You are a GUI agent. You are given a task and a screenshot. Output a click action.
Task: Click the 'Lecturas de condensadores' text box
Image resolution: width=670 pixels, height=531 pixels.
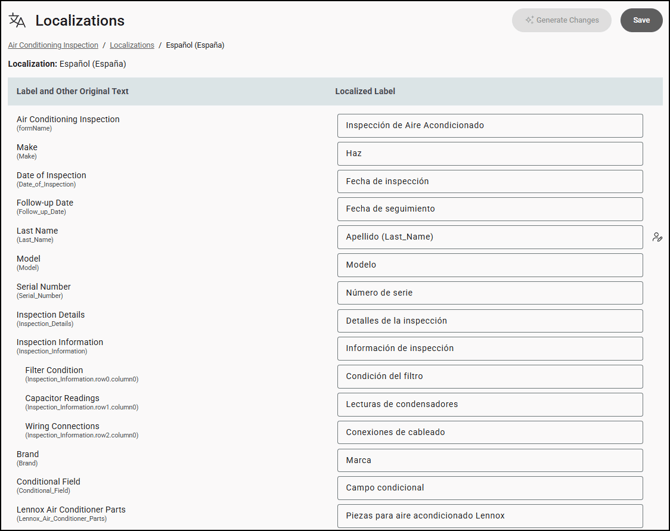tap(490, 404)
